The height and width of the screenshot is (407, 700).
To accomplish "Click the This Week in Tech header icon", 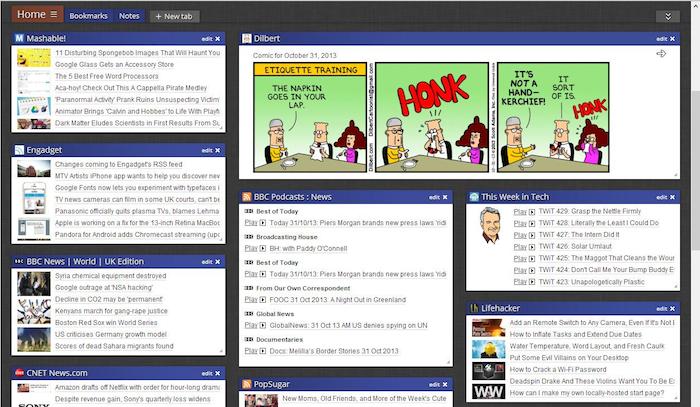I will click(474, 197).
